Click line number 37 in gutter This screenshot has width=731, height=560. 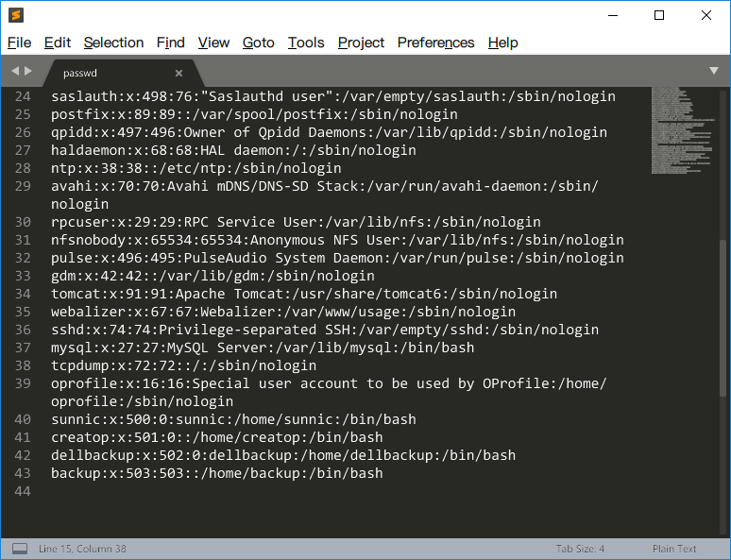click(23, 348)
